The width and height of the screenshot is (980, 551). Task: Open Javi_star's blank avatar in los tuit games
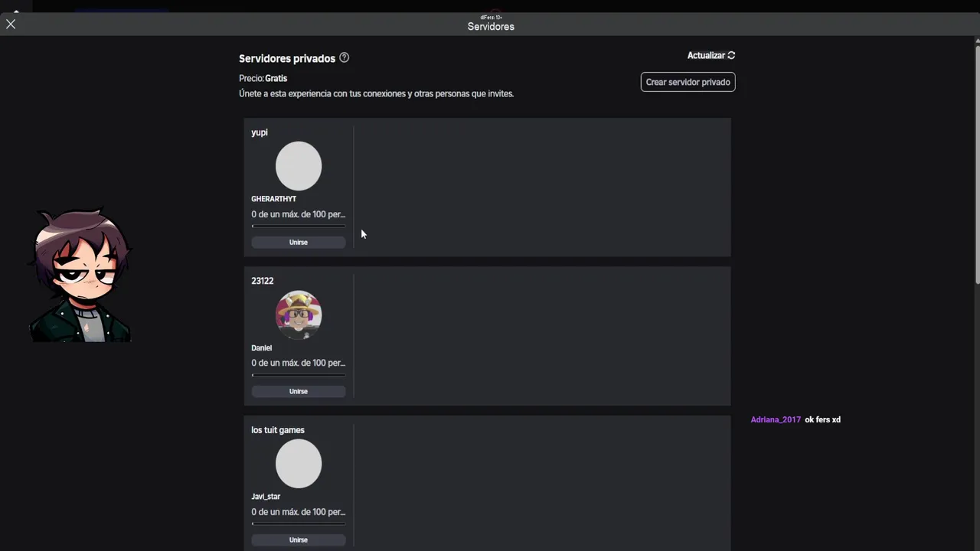pyautogui.click(x=299, y=464)
